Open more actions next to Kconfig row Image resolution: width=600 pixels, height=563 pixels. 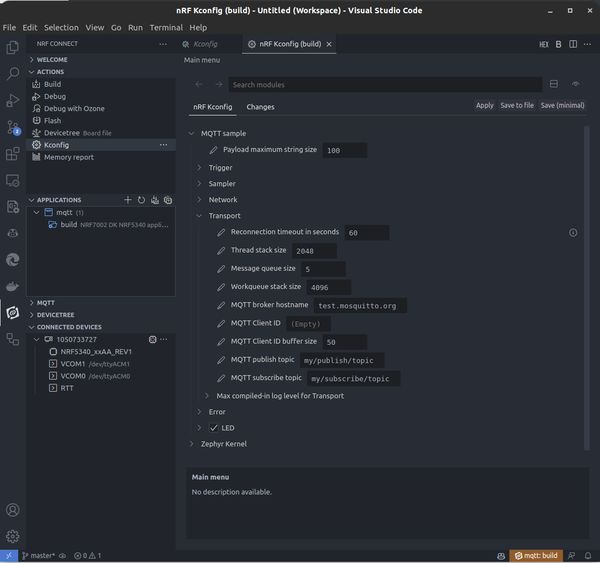click(x=163, y=145)
